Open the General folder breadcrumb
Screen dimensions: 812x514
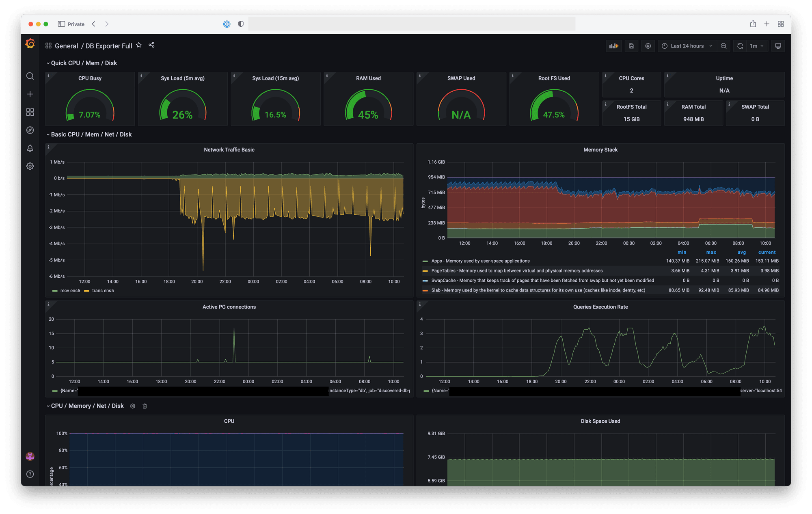click(66, 46)
